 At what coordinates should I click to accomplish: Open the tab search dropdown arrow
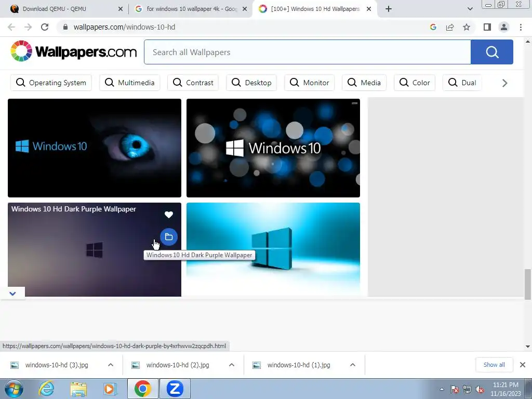click(470, 9)
